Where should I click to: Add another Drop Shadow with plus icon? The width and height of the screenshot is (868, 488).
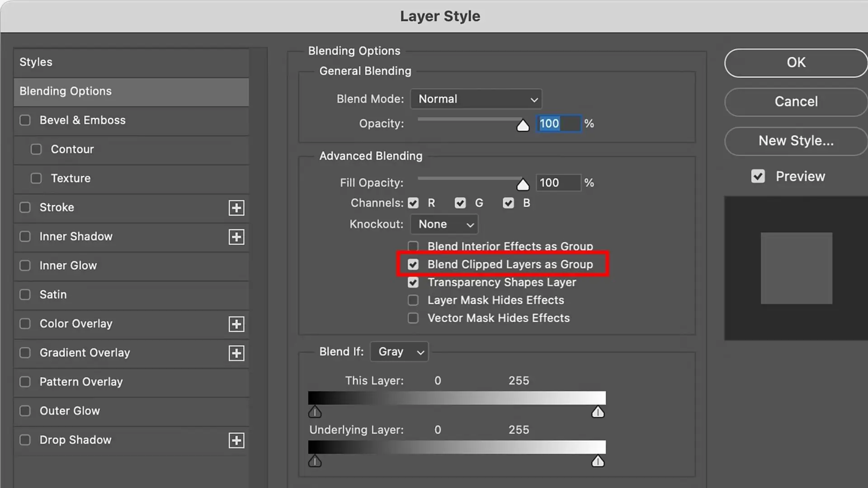click(x=236, y=441)
